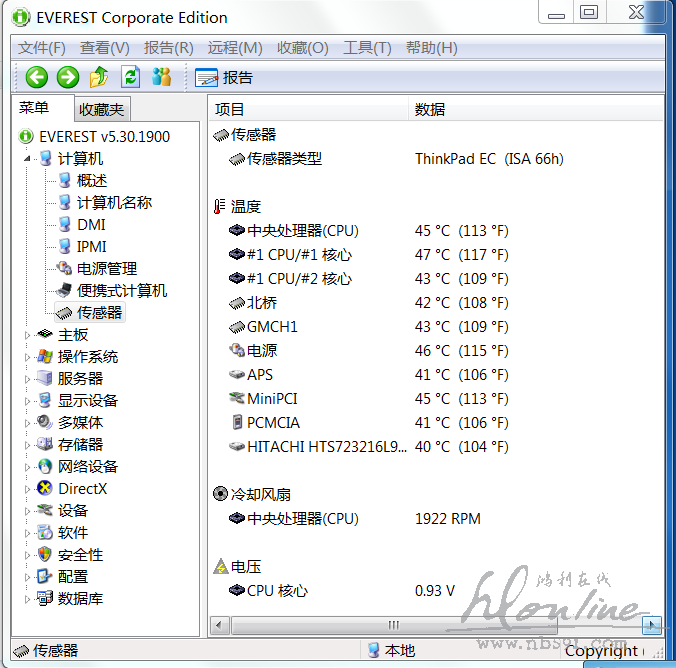The height and width of the screenshot is (668, 676).
Task: Select the PCMCIA temperature row icon
Action: coord(237,422)
